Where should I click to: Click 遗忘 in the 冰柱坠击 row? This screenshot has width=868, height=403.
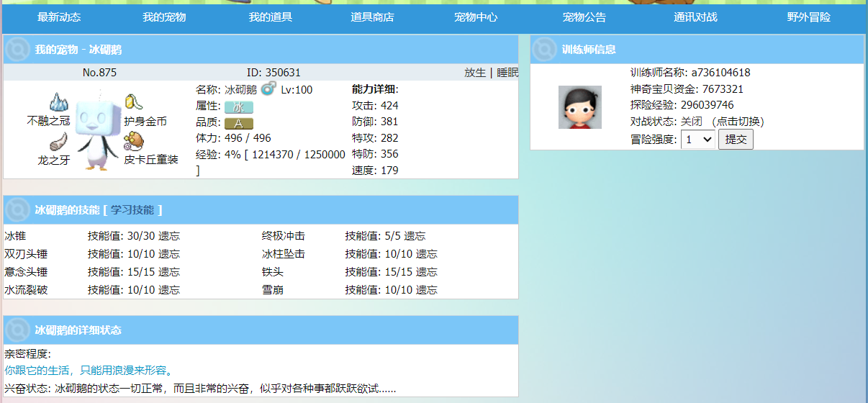(427, 254)
